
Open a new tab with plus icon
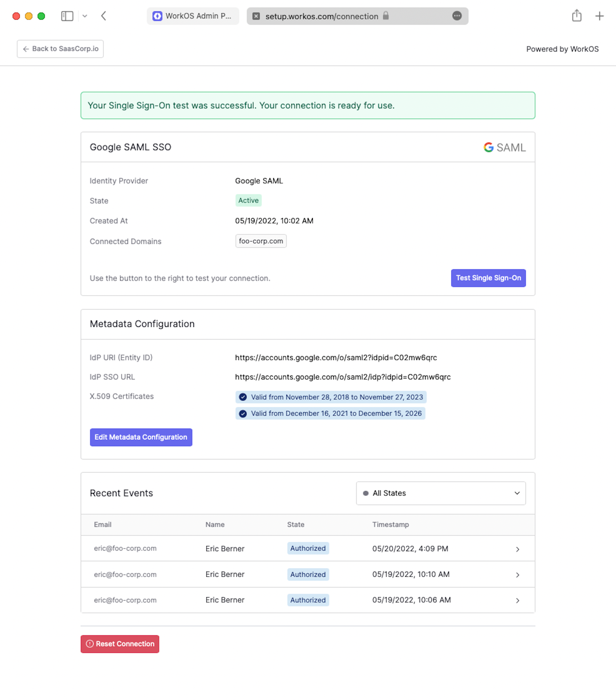coord(599,16)
